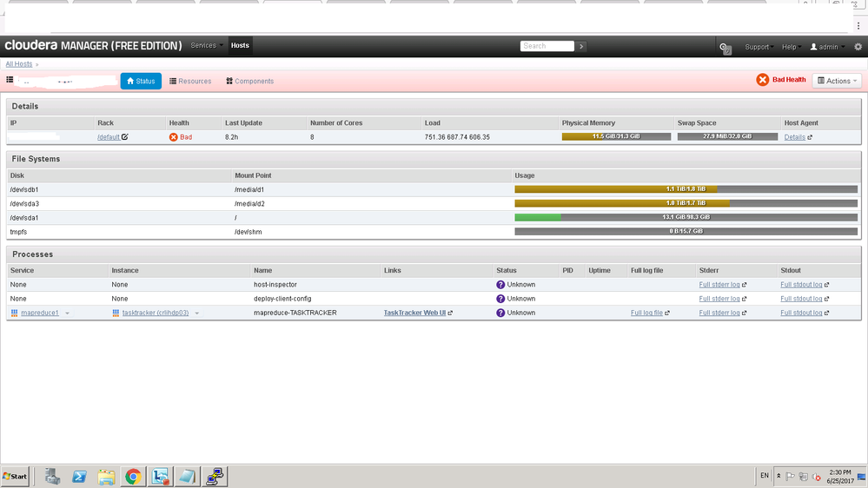Open the running commands indicator icon

coord(726,48)
